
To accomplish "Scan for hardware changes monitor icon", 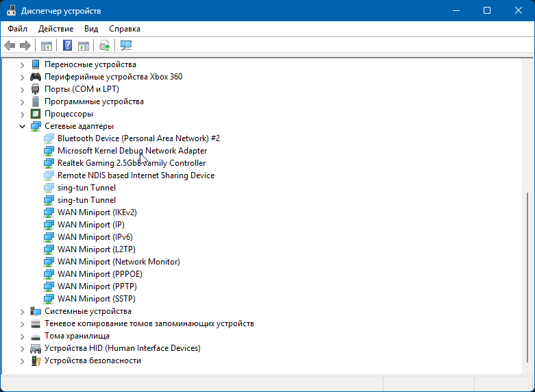I will (126, 45).
